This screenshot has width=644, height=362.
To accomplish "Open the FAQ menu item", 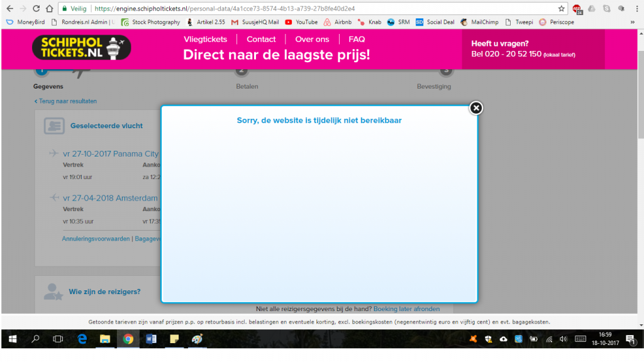I will (x=357, y=40).
